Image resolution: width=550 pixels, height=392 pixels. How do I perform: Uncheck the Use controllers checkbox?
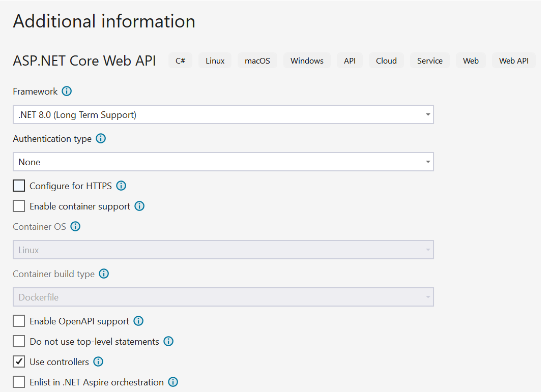click(x=19, y=361)
